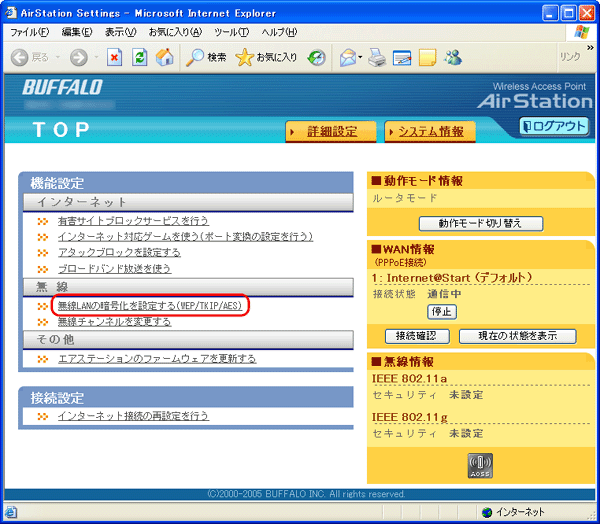Open the ツール(T) menu

pyautogui.click(x=232, y=32)
